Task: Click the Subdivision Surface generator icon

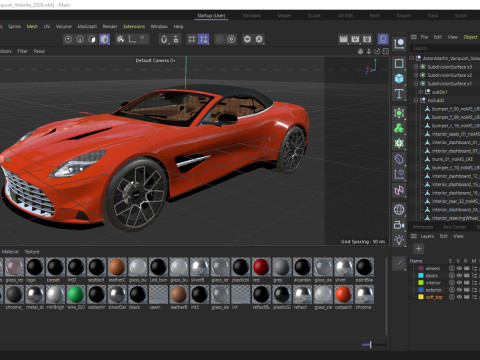Action: click(x=399, y=113)
